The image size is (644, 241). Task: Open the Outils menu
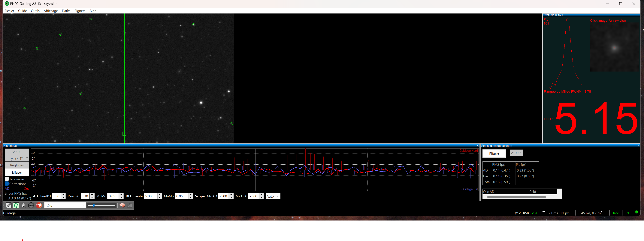click(x=35, y=11)
